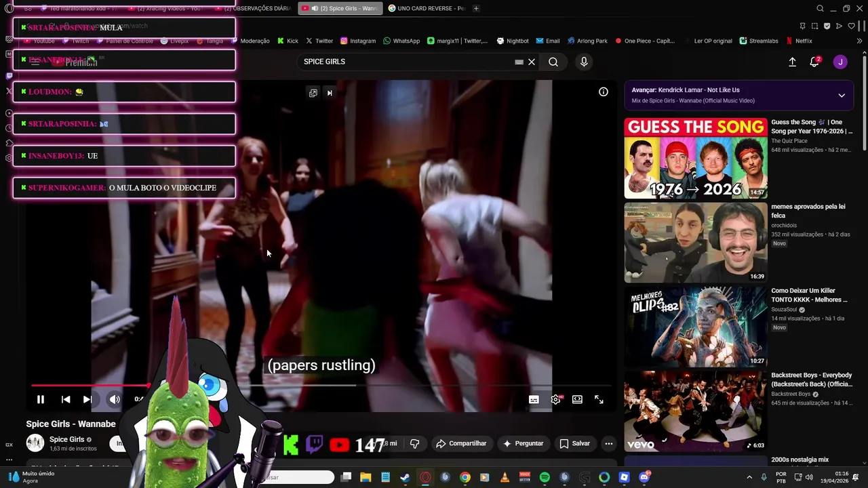
Task: Open 'memes aprovados pela lei felca' title
Action: point(808,211)
